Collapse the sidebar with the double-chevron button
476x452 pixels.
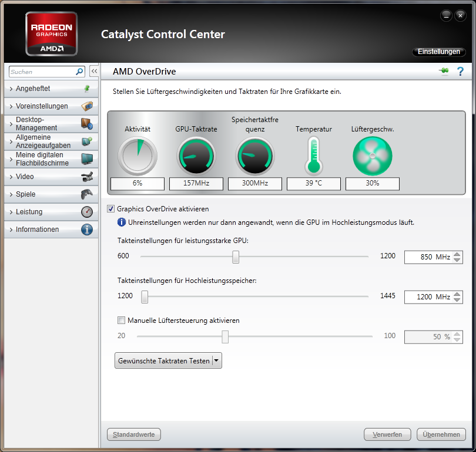[x=94, y=72]
